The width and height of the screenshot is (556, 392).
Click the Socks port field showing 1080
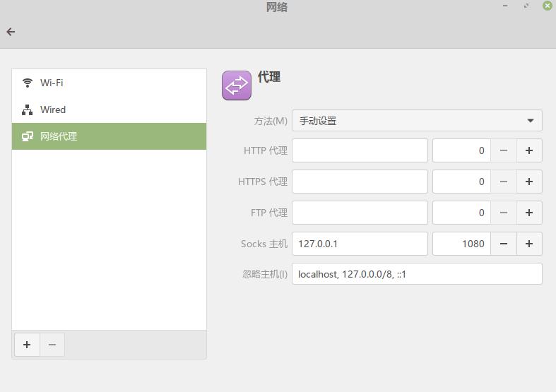point(461,244)
